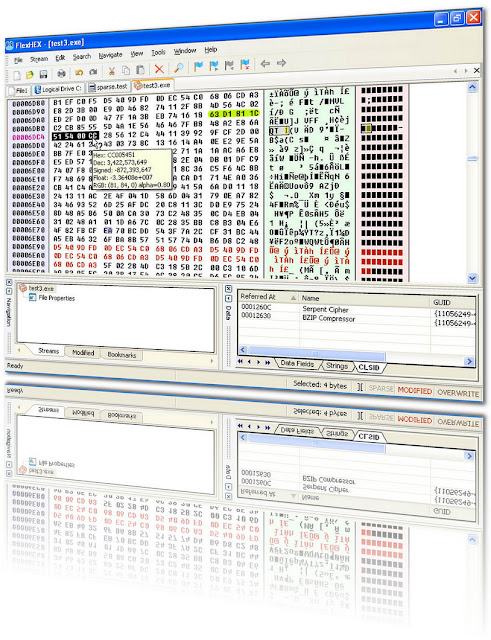Click the bookmark flag with red X icon
This screenshot has width=491, height=640.
(x=244, y=64)
